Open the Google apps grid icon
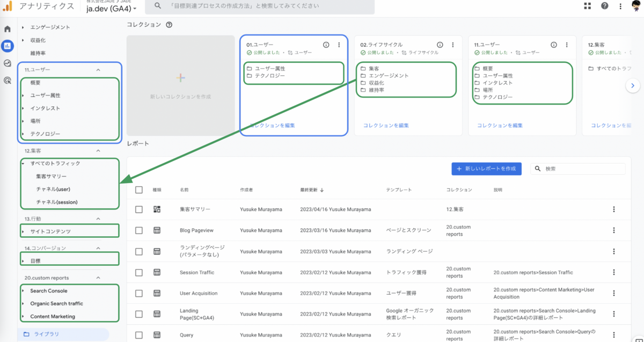This screenshot has height=342, width=644. tap(587, 6)
